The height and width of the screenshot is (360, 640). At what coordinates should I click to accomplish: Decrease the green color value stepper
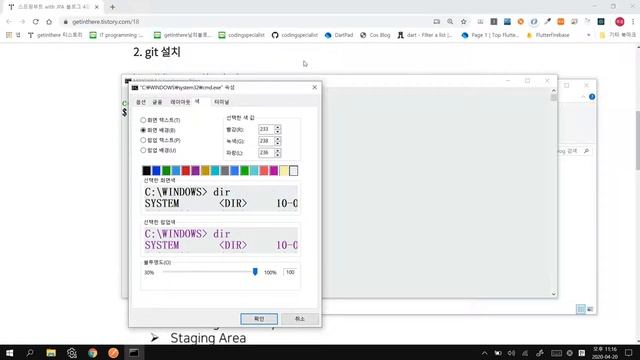[278, 143]
